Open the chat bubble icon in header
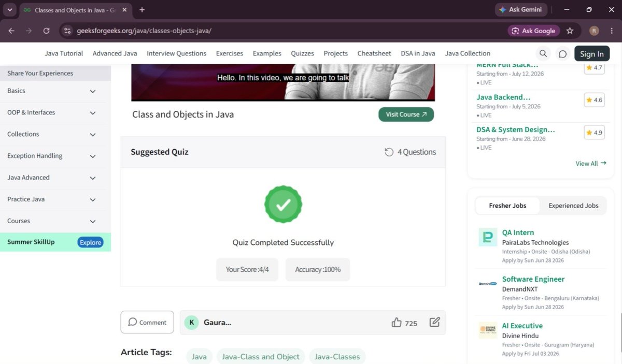 (562, 53)
